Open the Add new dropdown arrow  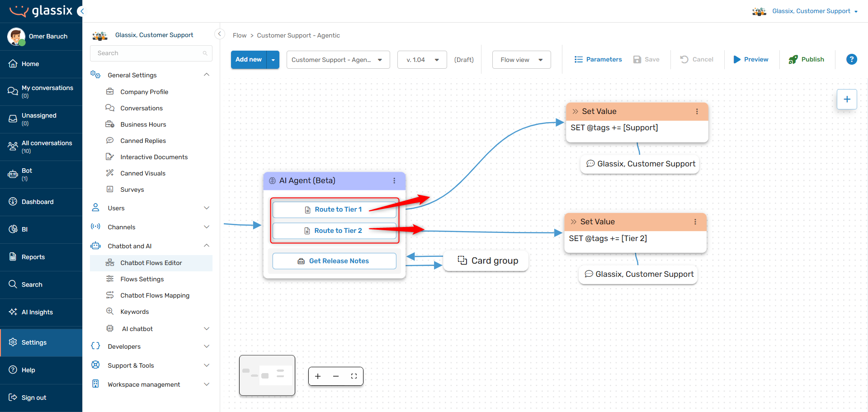[273, 60]
